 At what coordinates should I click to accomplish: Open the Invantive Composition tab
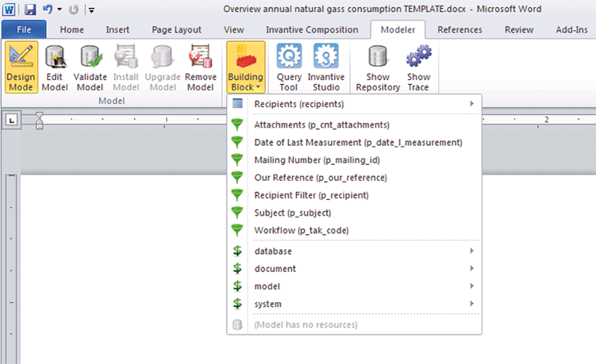click(x=312, y=29)
